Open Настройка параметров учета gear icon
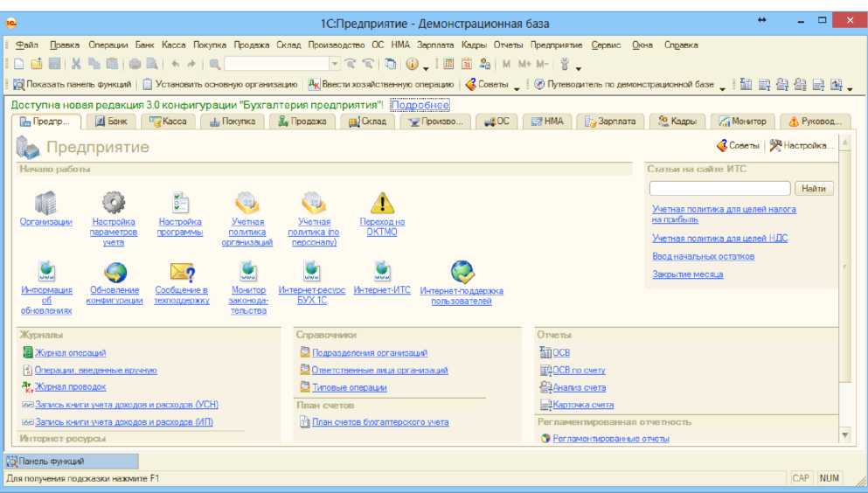 (114, 203)
